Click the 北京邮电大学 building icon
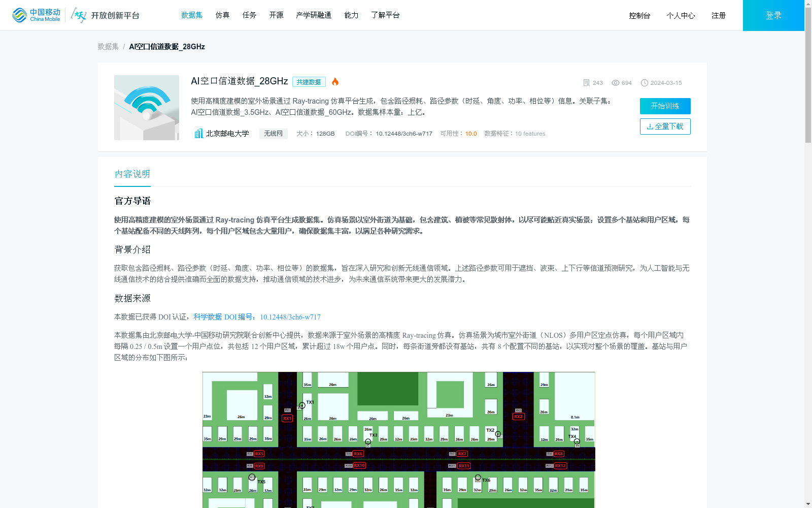The height and width of the screenshot is (508, 812). [x=198, y=134]
